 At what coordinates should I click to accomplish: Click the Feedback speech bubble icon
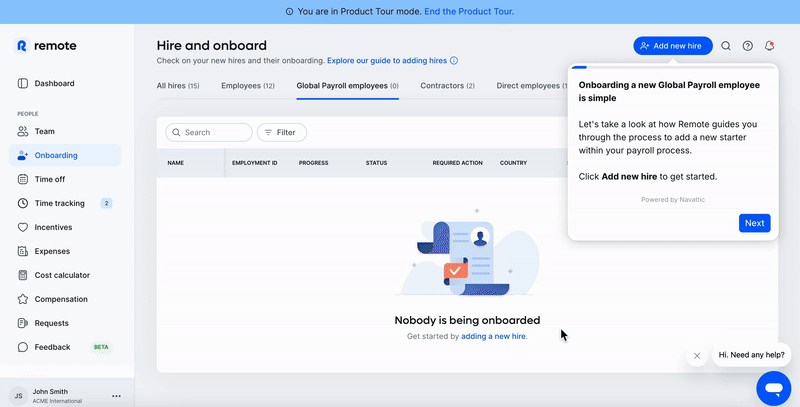coord(22,347)
